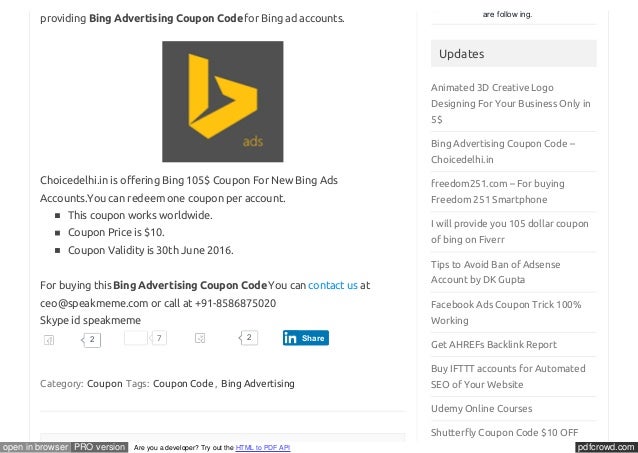The image size is (638, 453).
Task: Click the blank share box beside count 7
Action: (135, 338)
